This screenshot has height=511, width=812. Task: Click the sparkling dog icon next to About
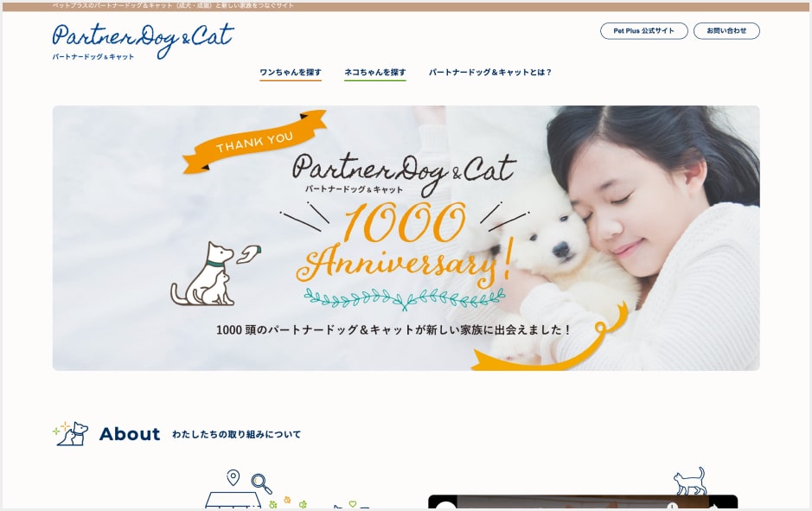pos(71,433)
